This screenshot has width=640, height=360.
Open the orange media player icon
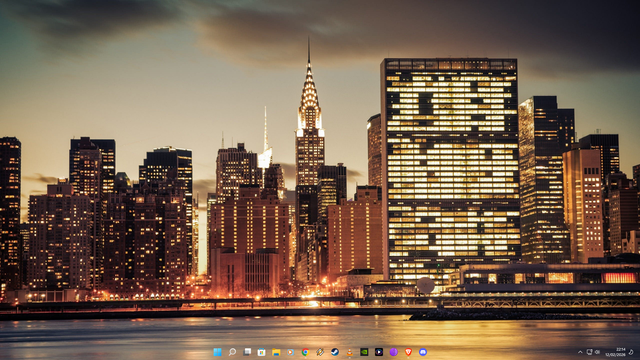[291, 352]
